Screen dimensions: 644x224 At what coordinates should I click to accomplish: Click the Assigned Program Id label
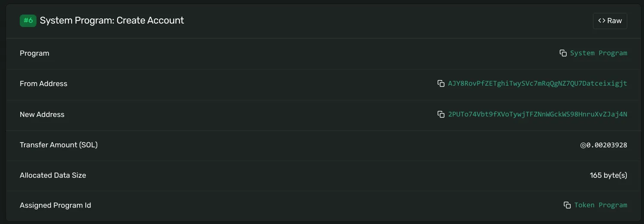tap(55, 205)
